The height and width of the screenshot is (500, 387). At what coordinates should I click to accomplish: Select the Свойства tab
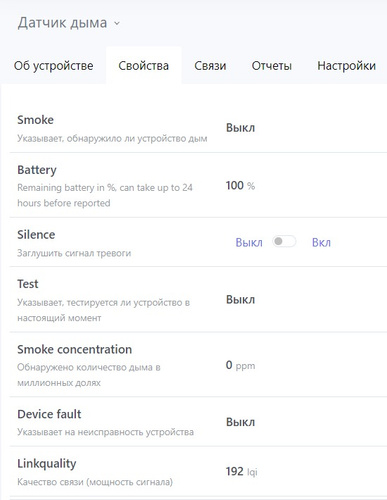point(144,66)
